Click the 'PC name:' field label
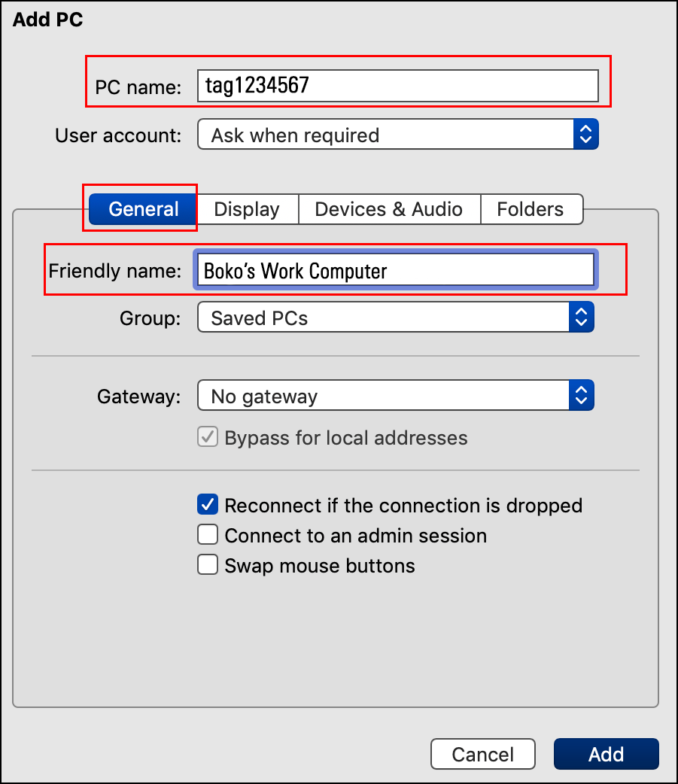The height and width of the screenshot is (784, 678). click(x=138, y=87)
